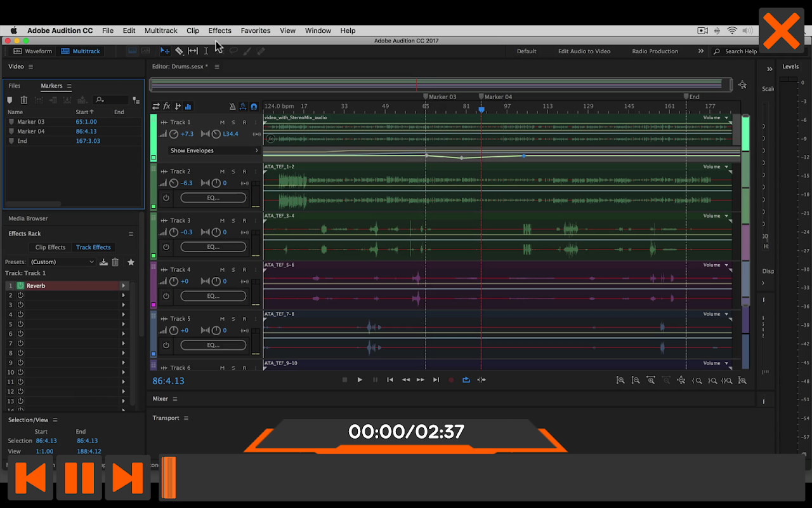Toggle the snapping magnet icon
Screen dimensions: 812x508
[x=254, y=106]
